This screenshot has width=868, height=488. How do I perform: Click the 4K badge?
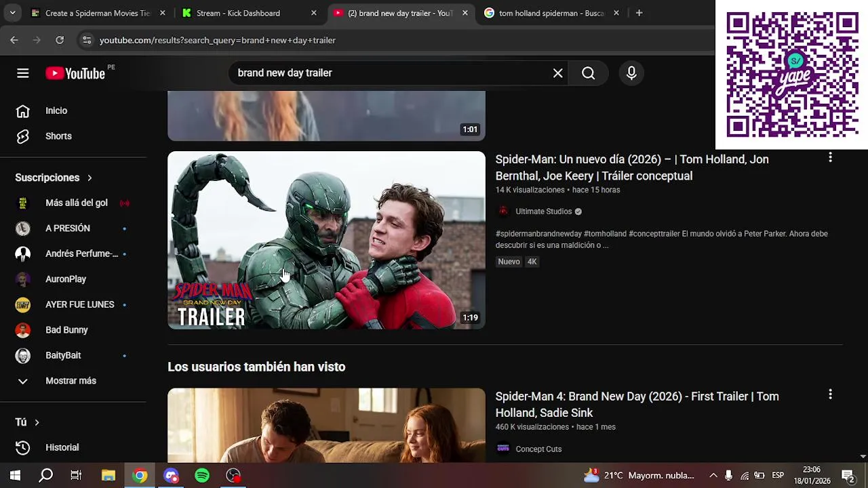coord(532,262)
